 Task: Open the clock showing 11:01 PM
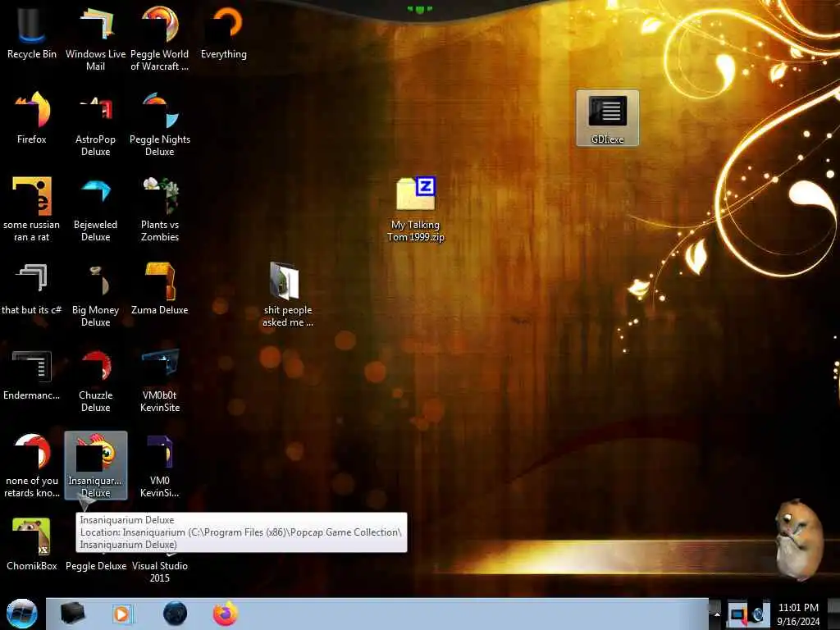(x=798, y=614)
